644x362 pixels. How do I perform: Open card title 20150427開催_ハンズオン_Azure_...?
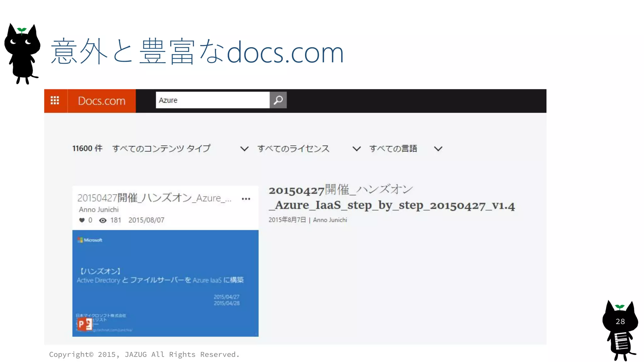[x=154, y=198]
